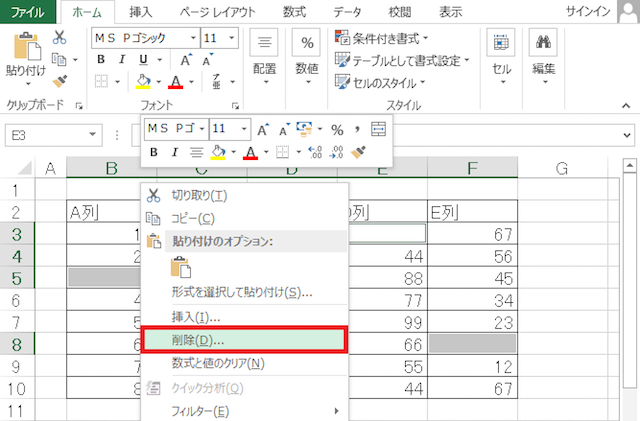Click the red font color swatch in ribbon
This screenshot has width=640, height=421.
(x=176, y=81)
